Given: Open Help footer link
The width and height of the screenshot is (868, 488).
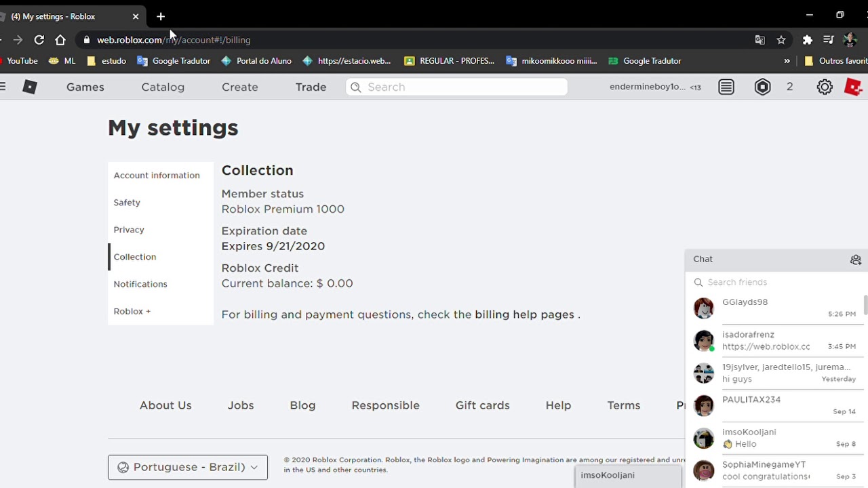Looking at the screenshot, I should pyautogui.click(x=558, y=405).
